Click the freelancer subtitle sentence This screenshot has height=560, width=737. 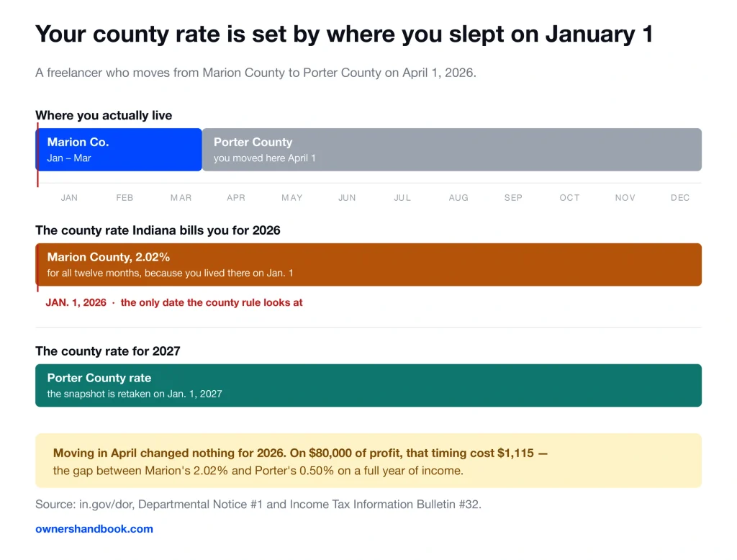pyautogui.click(x=256, y=73)
